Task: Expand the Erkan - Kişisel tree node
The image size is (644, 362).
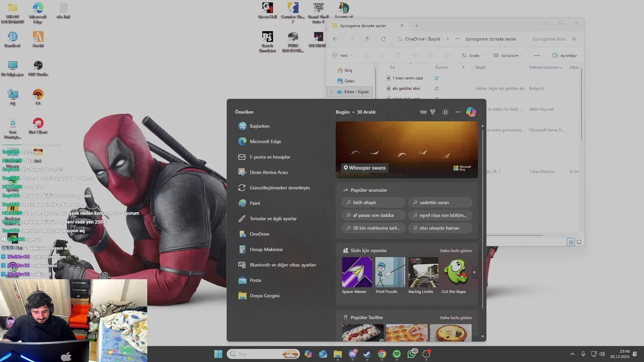Action: tap(331, 92)
